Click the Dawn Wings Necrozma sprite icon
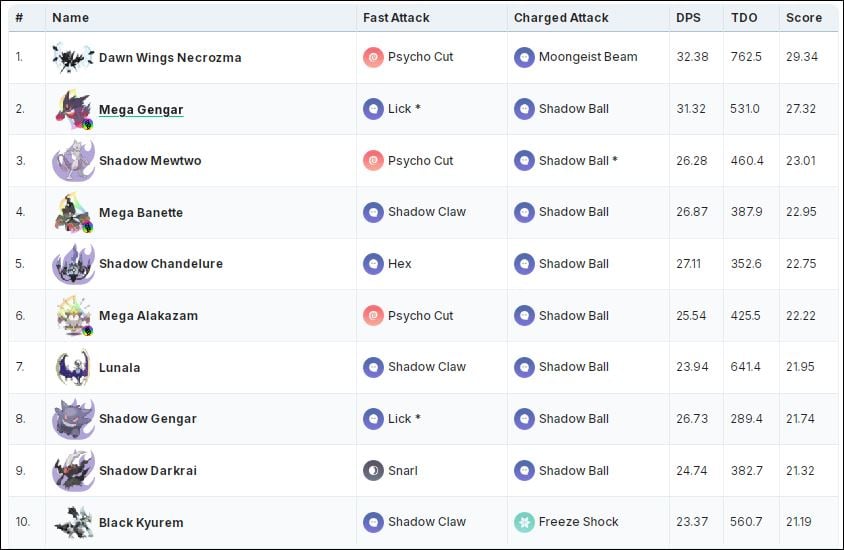The height and width of the screenshot is (550, 844). pos(73,57)
